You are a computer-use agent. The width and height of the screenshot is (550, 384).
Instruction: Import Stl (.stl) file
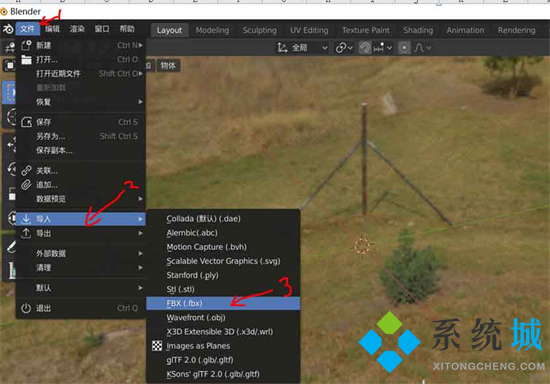click(x=223, y=289)
